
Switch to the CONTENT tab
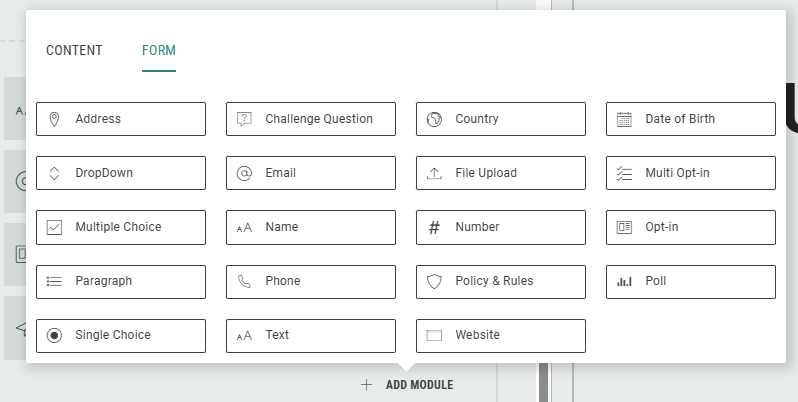point(74,51)
